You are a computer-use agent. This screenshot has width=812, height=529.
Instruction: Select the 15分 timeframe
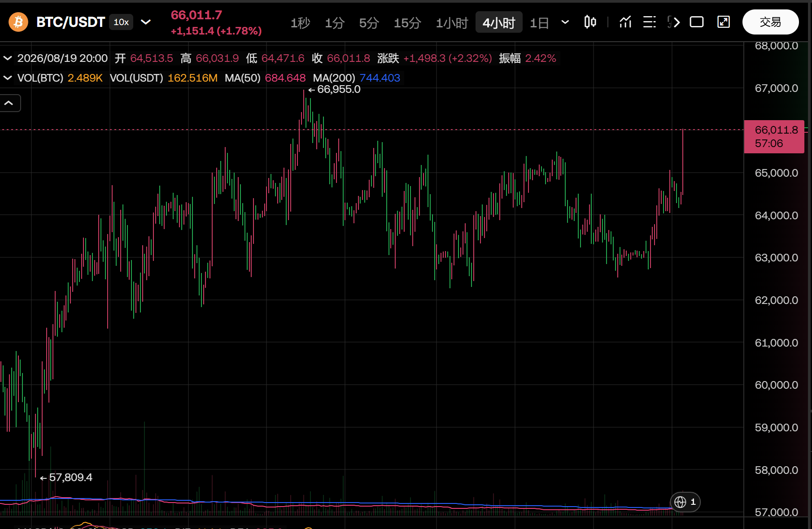[x=407, y=22]
